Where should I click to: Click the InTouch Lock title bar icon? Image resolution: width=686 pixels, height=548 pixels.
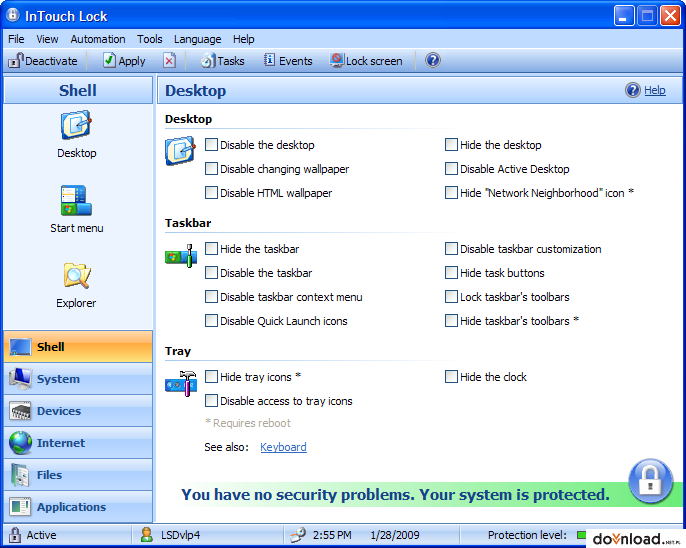coord(13,15)
